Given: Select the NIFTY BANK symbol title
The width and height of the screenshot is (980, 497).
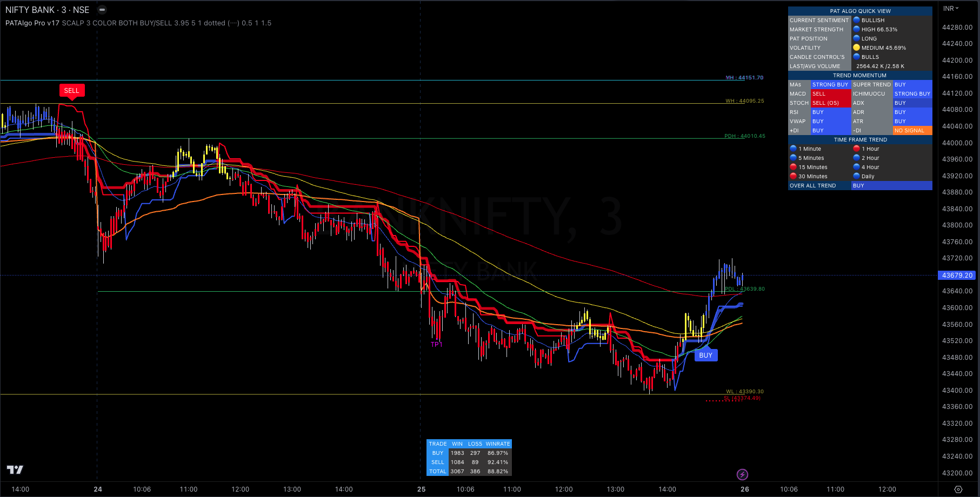Looking at the screenshot, I should coord(47,10).
